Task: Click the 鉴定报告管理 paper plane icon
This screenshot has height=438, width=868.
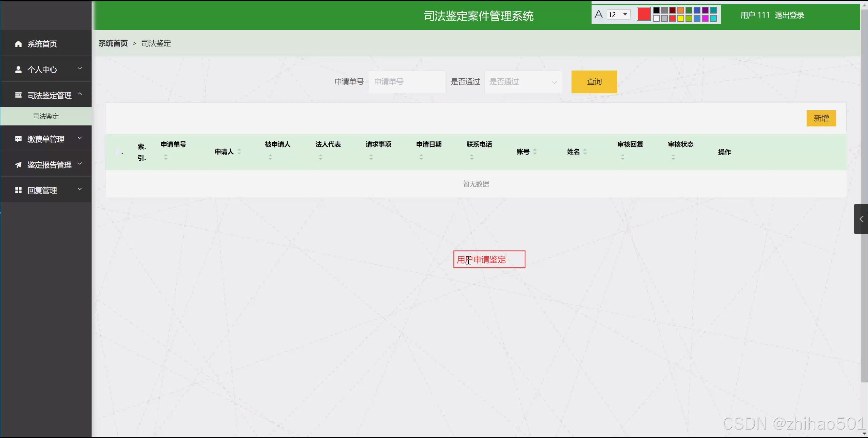Action: 18,164
